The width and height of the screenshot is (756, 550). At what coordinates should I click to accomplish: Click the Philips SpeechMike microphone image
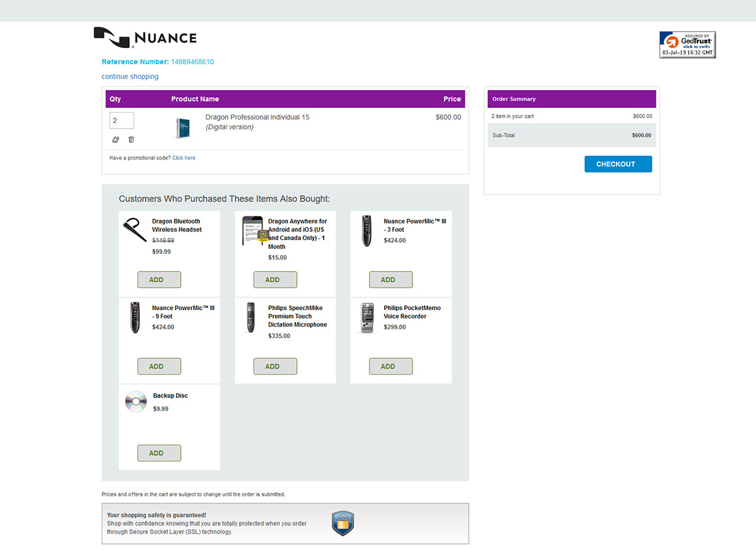[x=251, y=318]
